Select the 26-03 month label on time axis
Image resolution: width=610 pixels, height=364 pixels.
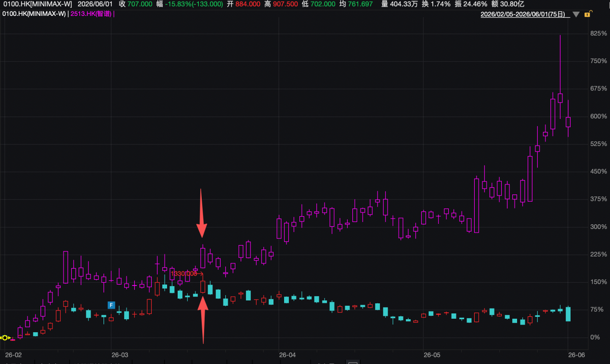[120, 355]
